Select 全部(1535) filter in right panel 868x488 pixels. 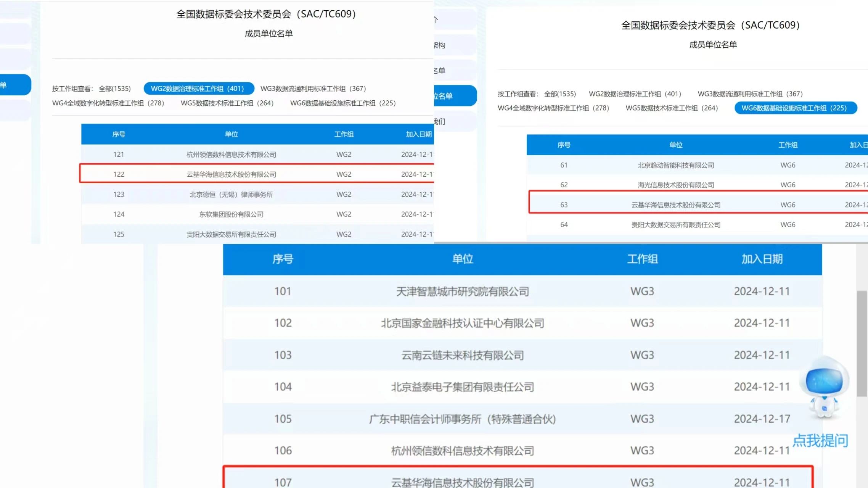pos(560,94)
